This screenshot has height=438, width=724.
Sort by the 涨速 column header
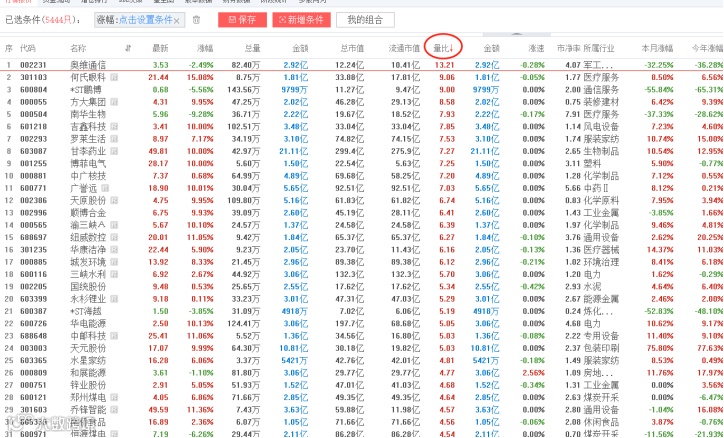coord(537,48)
